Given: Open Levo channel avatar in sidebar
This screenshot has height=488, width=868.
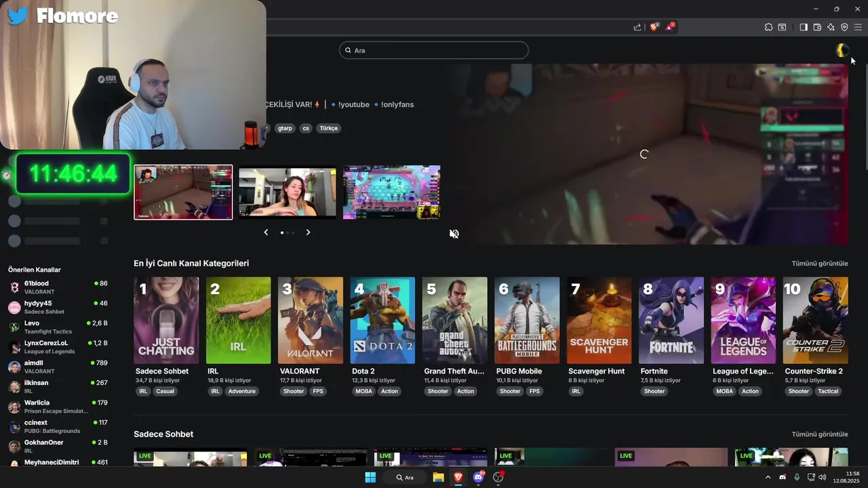Looking at the screenshot, I should (14, 327).
